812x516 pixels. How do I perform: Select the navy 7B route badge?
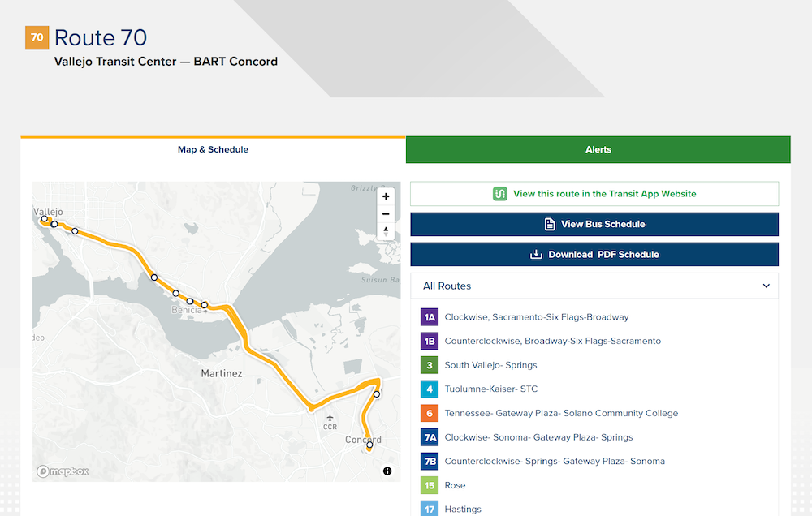click(430, 461)
